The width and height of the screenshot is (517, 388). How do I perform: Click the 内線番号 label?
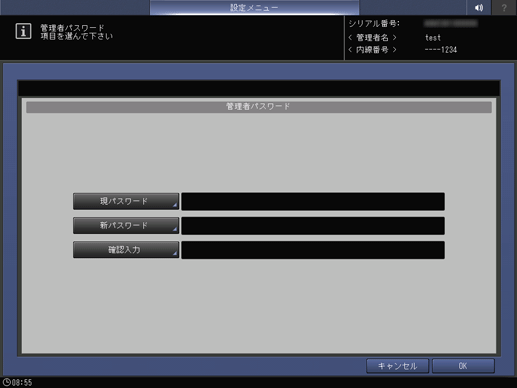tap(372, 50)
